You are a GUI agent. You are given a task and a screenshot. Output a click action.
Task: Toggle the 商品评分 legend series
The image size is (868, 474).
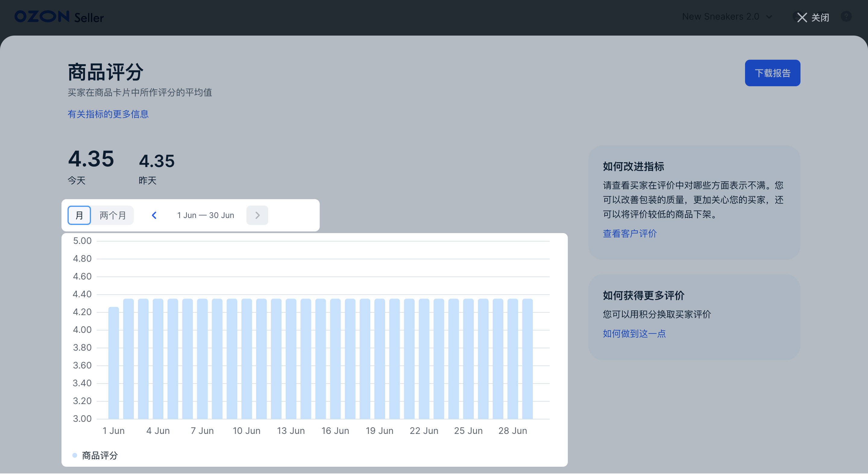pyautogui.click(x=98, y=456)
